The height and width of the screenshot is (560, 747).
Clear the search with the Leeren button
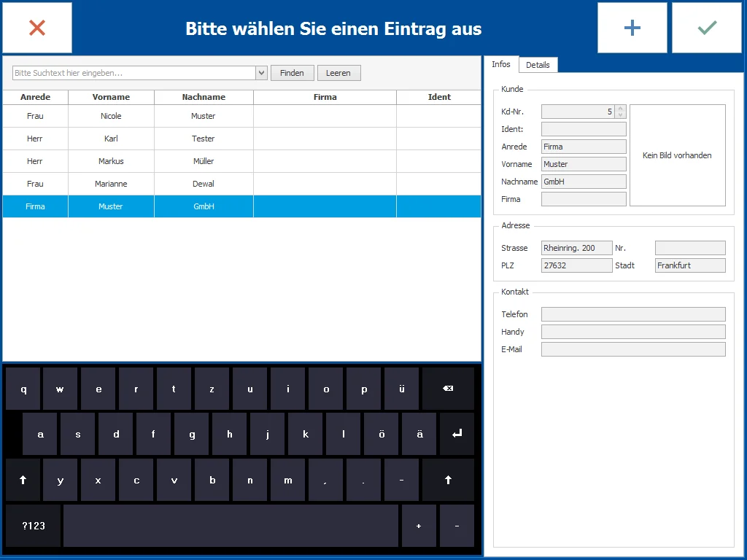pyautogui.click(x=338, y=72)
